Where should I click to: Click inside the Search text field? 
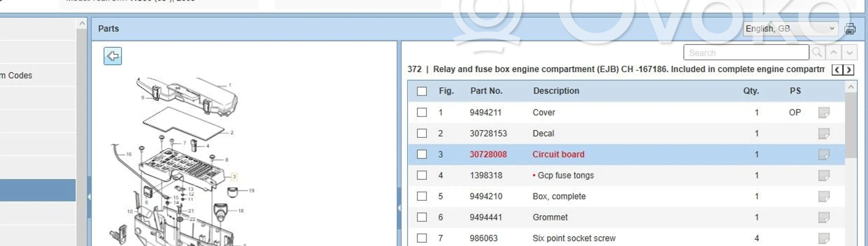(746, 53)
